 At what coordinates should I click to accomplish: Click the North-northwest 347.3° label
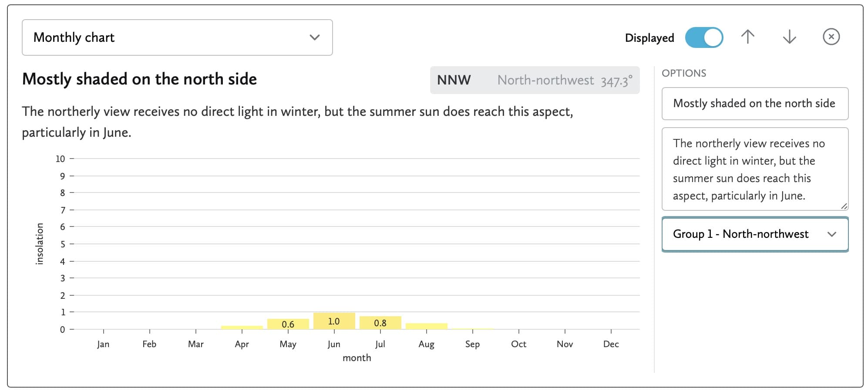tap(565, 80)
